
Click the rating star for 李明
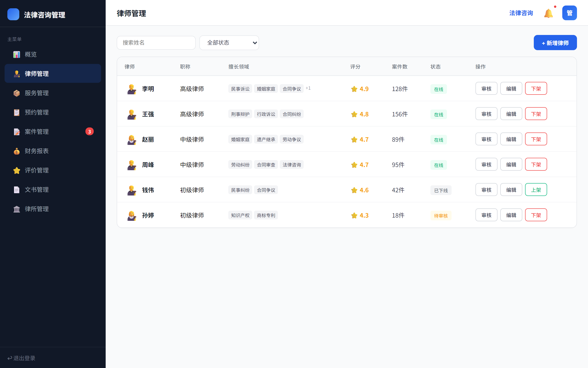354,89
